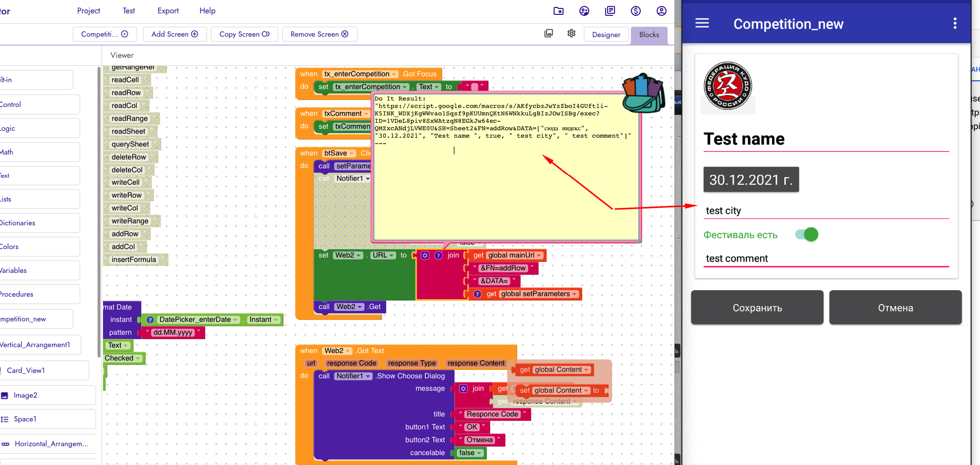Click the Add Screen button
Image resolution: width=980 pixels, height=465 pixels.
click(174, 34)
